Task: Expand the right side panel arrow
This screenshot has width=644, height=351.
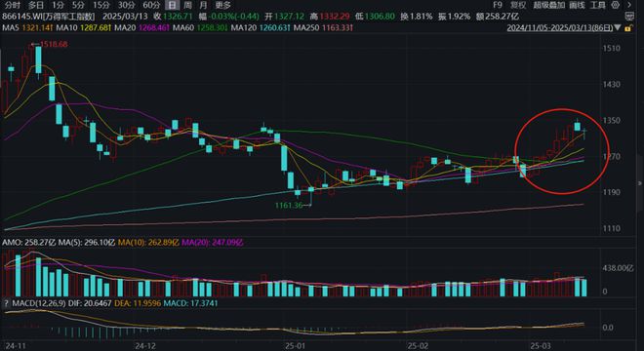Action: point(640,183)
